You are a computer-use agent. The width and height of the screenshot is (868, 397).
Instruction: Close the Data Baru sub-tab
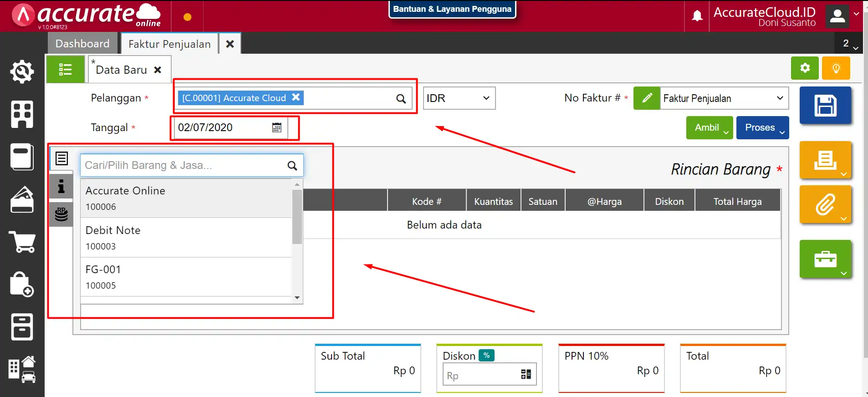click(158, 70)
